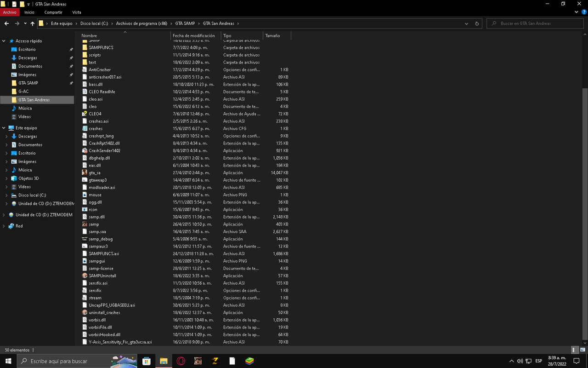Screen dimensions: 588x368
Task: Open Microsoft Store from the taskbar
Action: pos(147,361)
